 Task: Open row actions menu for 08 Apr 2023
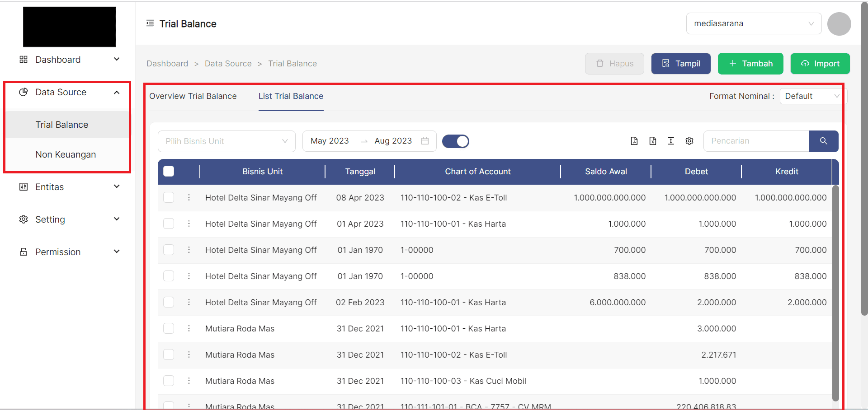(189, 197)
